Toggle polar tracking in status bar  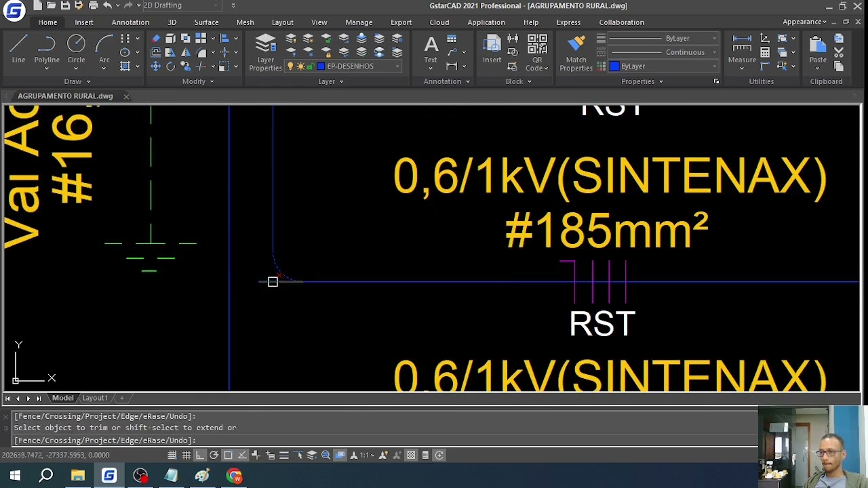click(214, 455)
